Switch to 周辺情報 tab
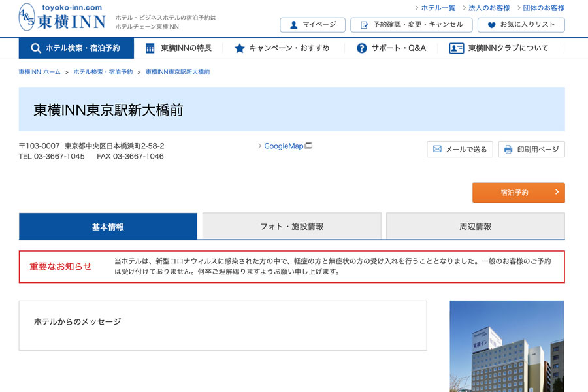 click(475, 227)
